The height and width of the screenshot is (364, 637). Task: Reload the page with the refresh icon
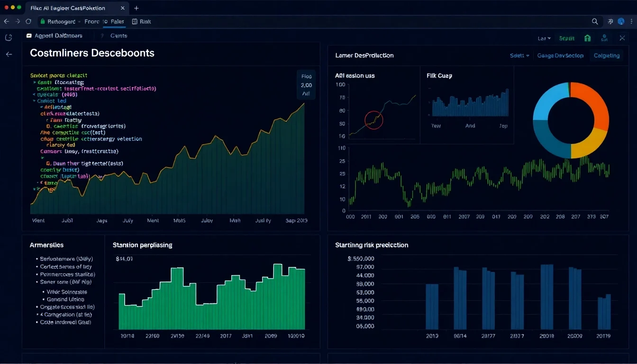(28, 21)
